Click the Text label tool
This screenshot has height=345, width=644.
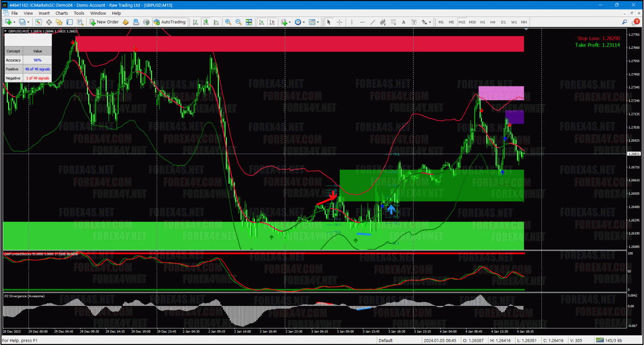pyautogui.click(x=414, y=22)
